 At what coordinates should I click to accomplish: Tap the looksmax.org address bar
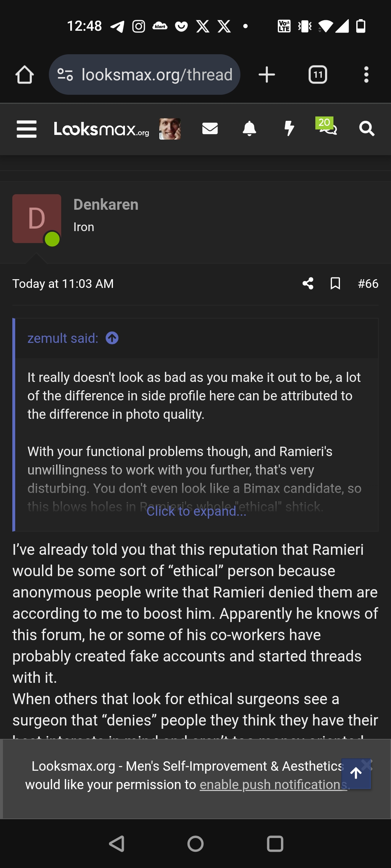[x=156, y=75]
